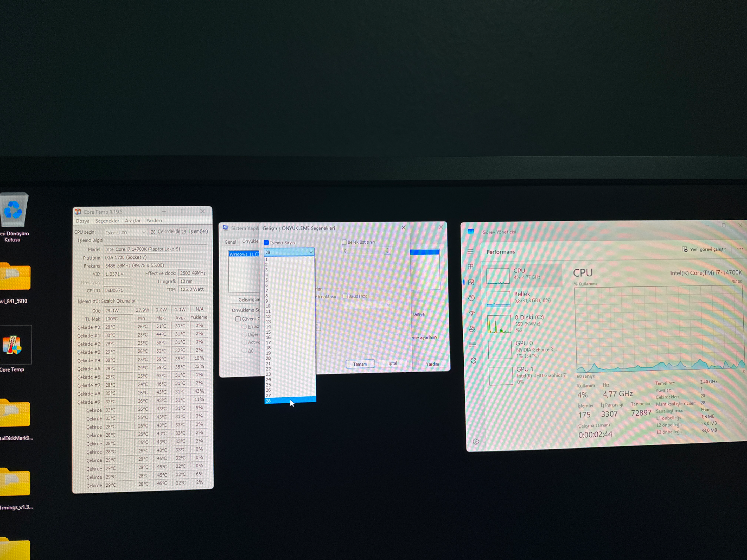Click the Bellek üst sınırı spinner arrows
Viewport: 747px width, 560px height.
388,250
